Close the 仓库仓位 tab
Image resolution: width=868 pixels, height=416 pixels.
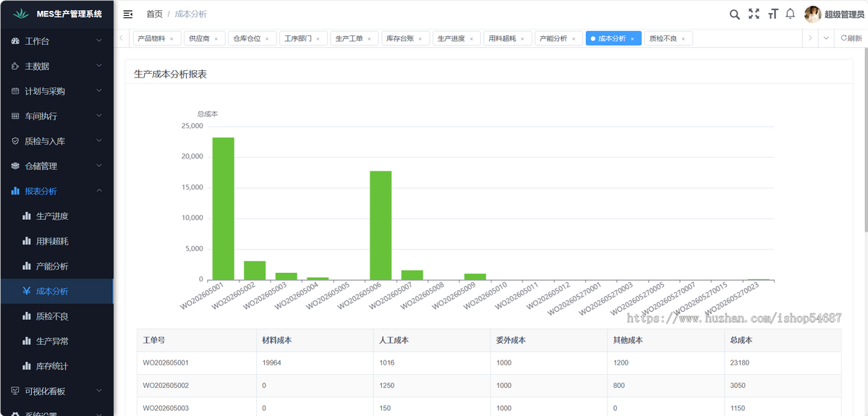pos(267,39)
